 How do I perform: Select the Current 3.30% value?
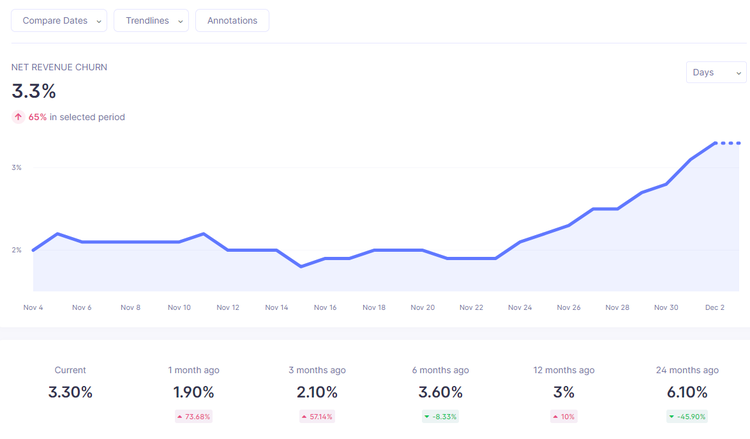pyautogui.click(x=70, y=392)
